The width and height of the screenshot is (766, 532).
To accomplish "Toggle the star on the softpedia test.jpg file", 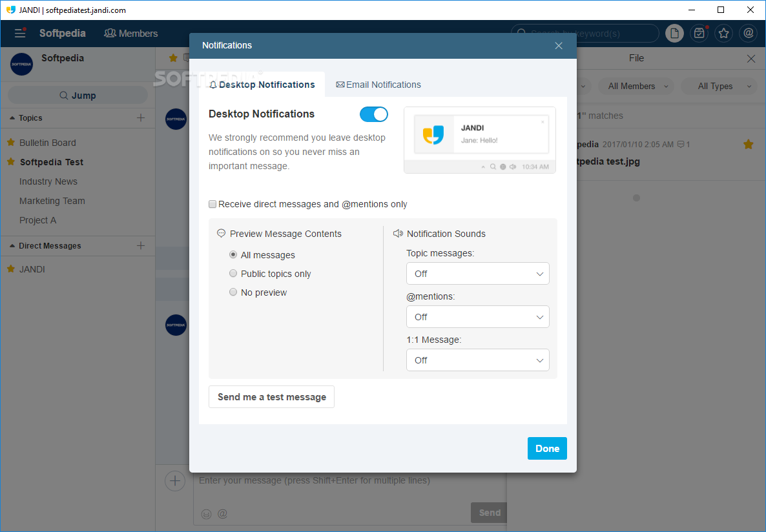I will pyautogui.click(x=748, y=144).
